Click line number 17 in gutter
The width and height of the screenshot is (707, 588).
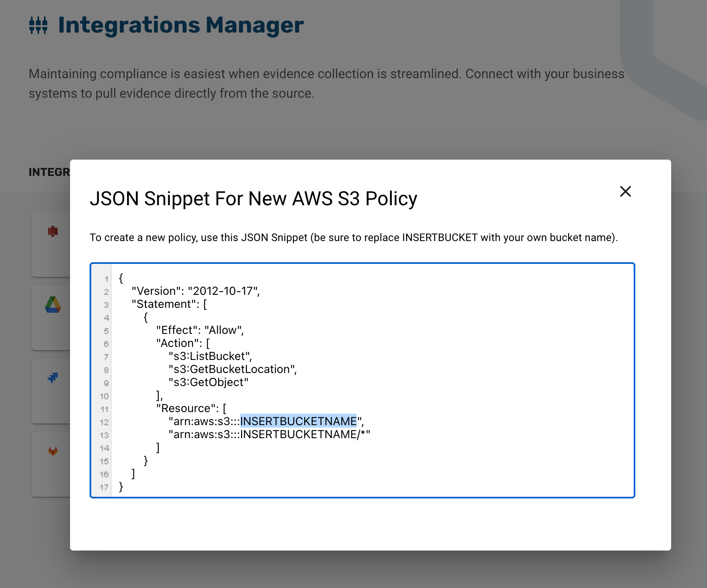tap(104, 487)
